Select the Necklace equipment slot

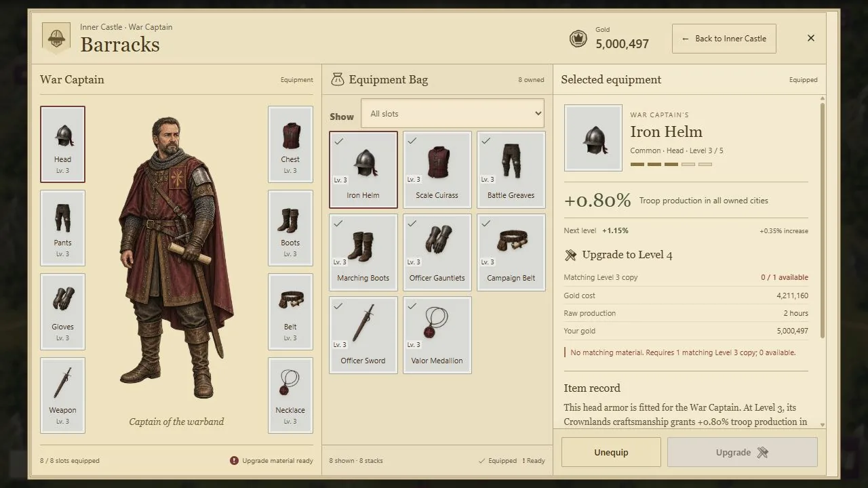click(x=290, y=395)
